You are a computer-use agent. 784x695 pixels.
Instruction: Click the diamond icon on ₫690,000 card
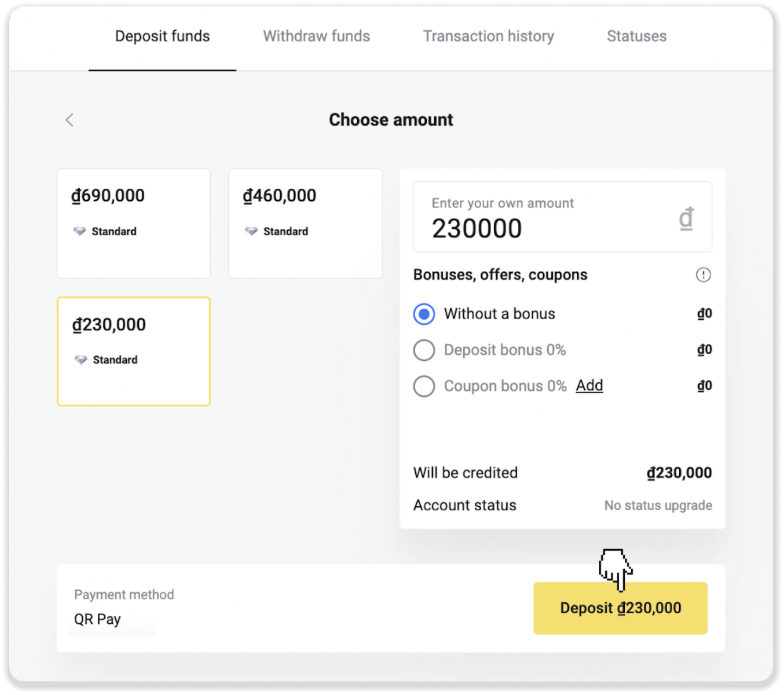[79, 232]
